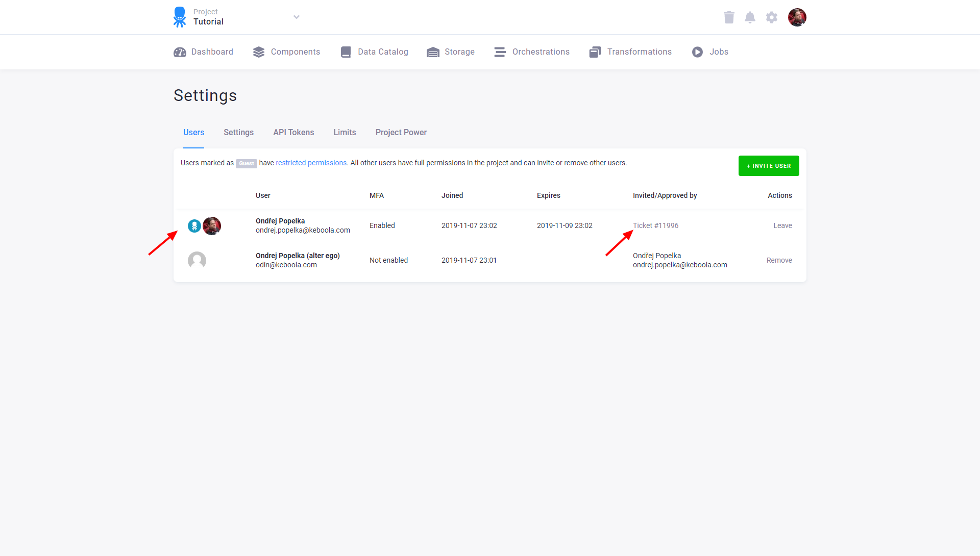Screen dimensions: 980x556
Task: Open the Orchestrations navigation item
Action: pyautogui.click(x=532, y=52)
